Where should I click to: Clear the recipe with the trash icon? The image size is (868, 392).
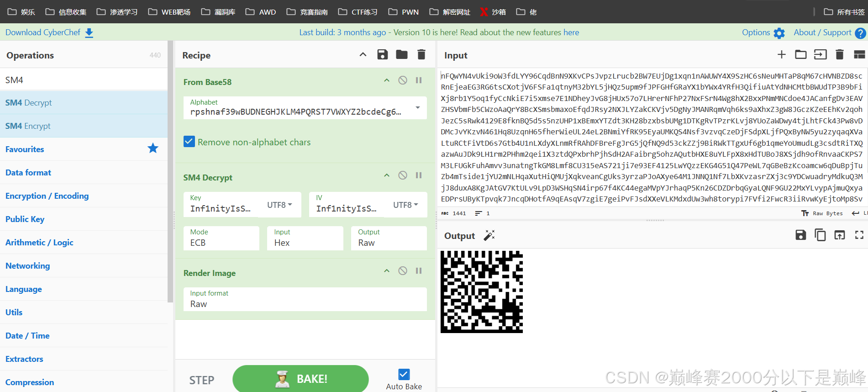(421, 55)
